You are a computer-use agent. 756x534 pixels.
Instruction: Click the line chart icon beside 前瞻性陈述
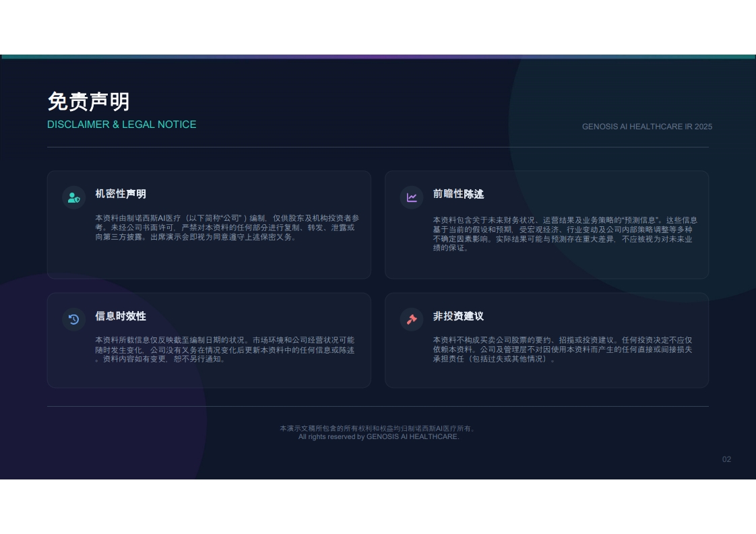point(412,197)
